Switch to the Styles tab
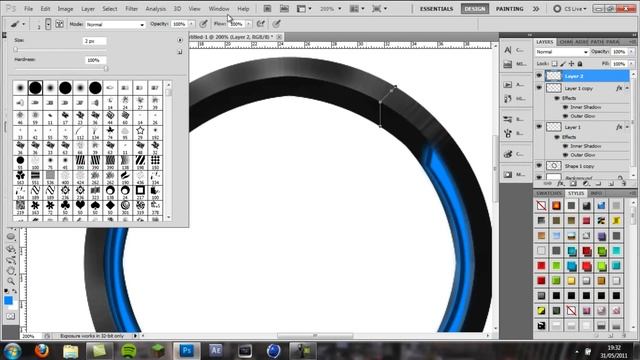This screenshot has width=640, height=360. click(576, 193)
